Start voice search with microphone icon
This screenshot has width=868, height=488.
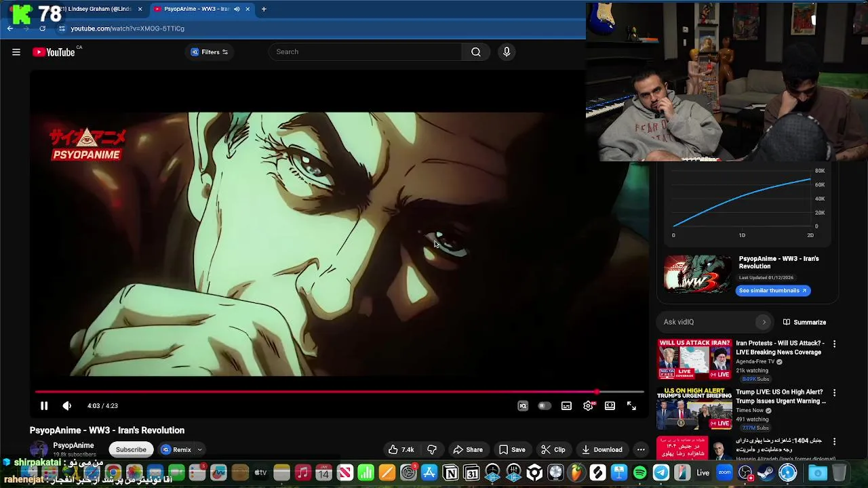click(507, 52)
